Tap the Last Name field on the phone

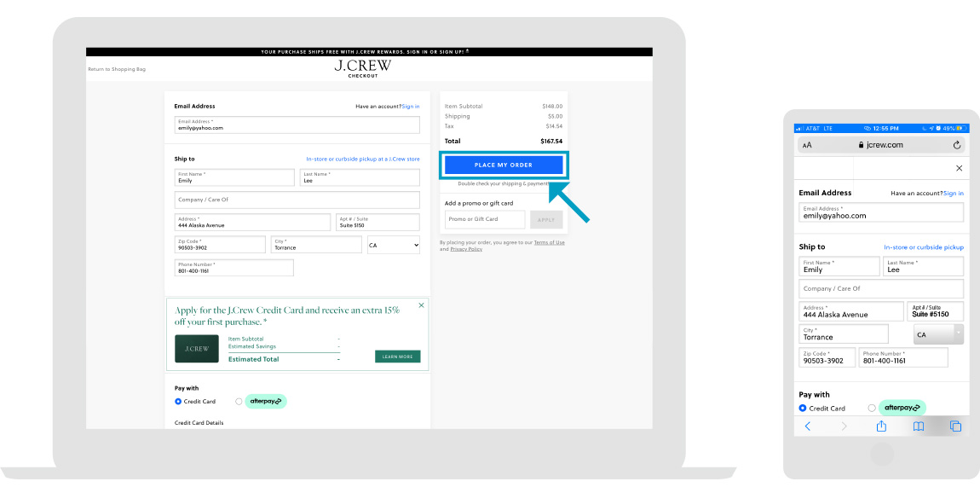pyautogui.click(x=923, y=266)
